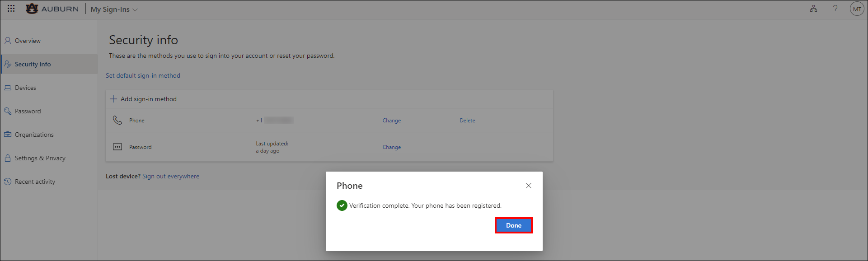Click the password dots icon in list
868x261 pixels.
pyautogui.click(x=117, y=147)
